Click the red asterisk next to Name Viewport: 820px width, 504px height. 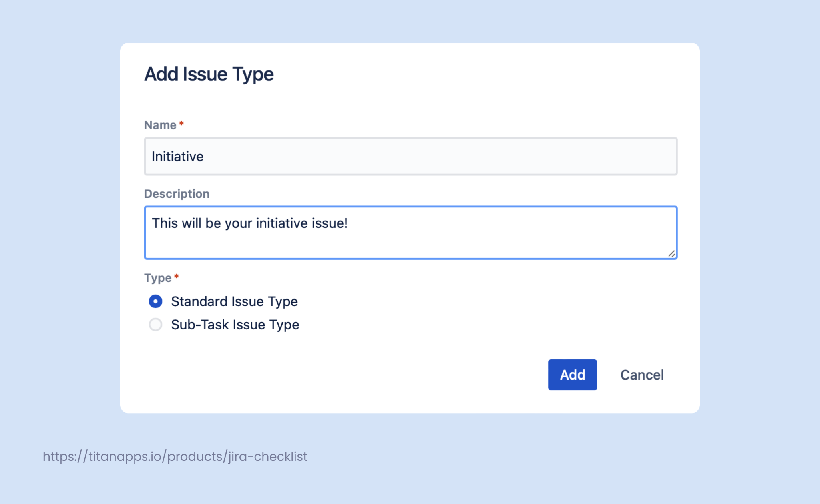click(181, 123)
